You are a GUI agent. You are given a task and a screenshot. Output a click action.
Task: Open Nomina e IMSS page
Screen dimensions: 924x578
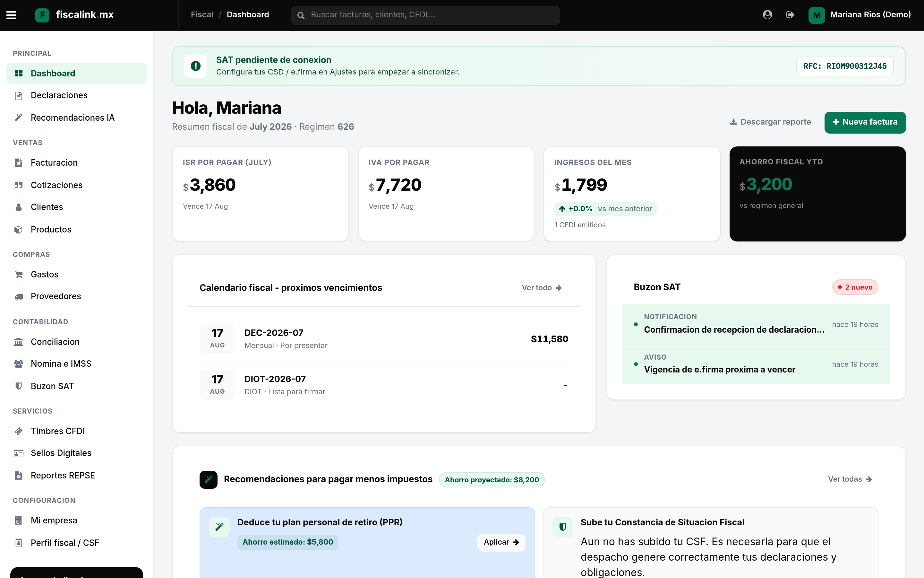click(x=76, y=364)
